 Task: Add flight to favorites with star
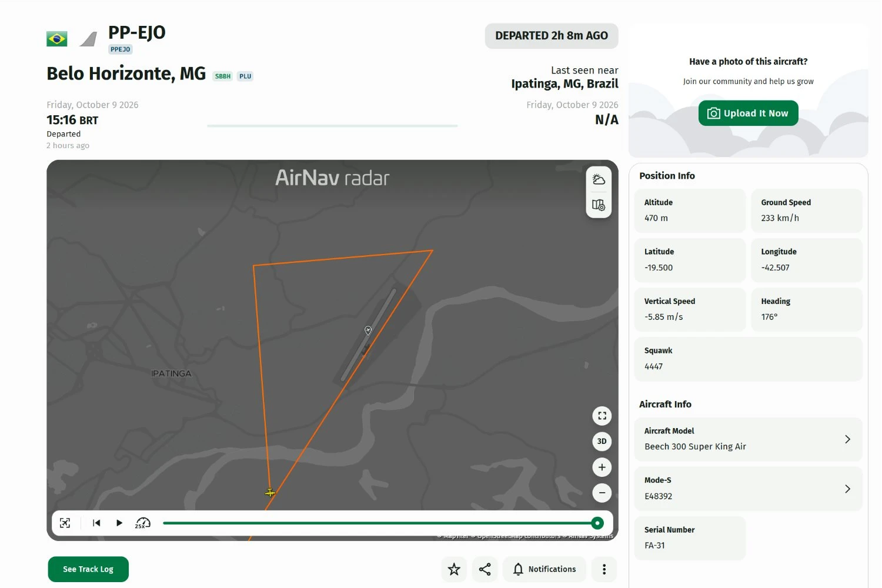pos(454,569)
